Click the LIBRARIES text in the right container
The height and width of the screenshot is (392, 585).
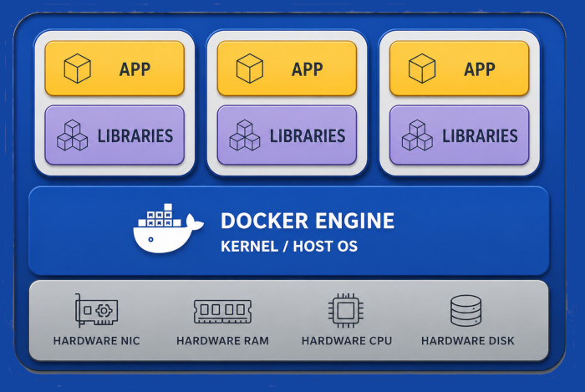coord(481,135)
